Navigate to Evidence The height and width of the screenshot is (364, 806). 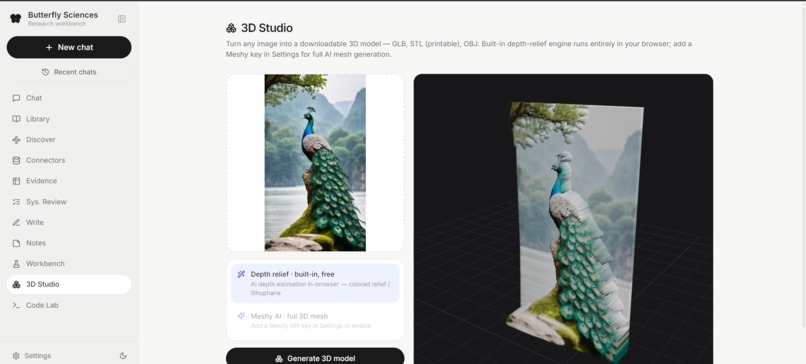[x=69, y=181]
